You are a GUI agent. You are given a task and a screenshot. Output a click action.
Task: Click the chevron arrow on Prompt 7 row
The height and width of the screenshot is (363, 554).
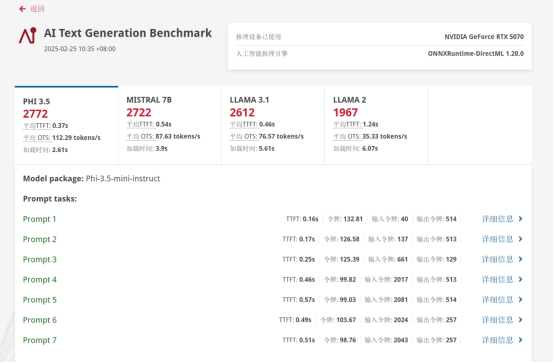tap(520, 340)
